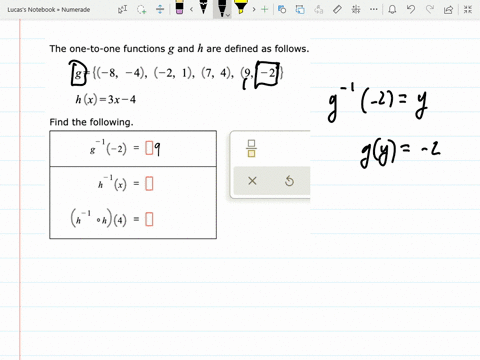Click the Math assistant icon
The height and width of the screenshot is (360, 480).
(356, 9)
